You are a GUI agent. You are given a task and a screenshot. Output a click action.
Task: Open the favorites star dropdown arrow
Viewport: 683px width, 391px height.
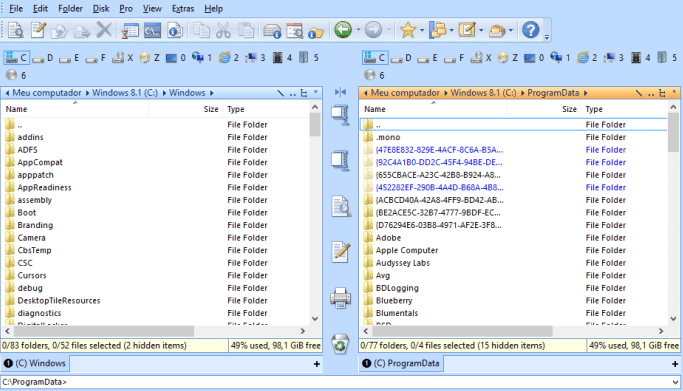(422, 30)
